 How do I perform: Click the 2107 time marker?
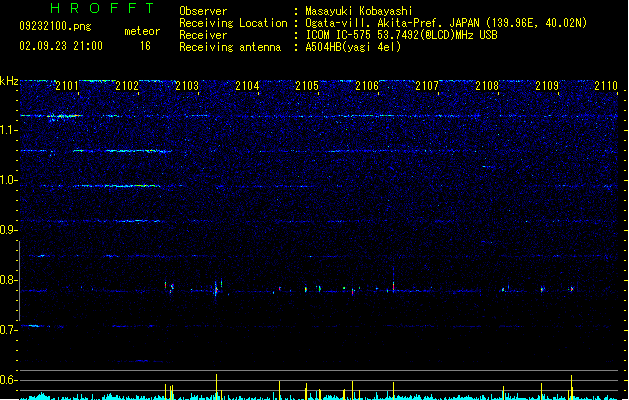[427, 86]
